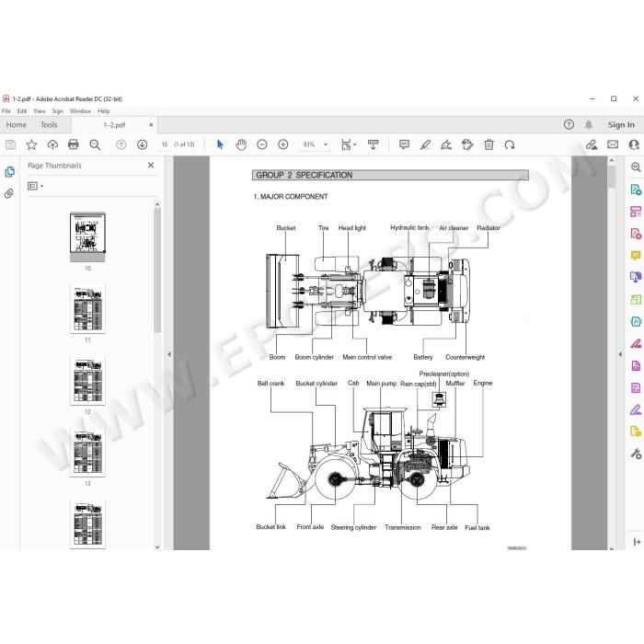
Task: Open Page Thumbnails panel icon
Action: 9,172
